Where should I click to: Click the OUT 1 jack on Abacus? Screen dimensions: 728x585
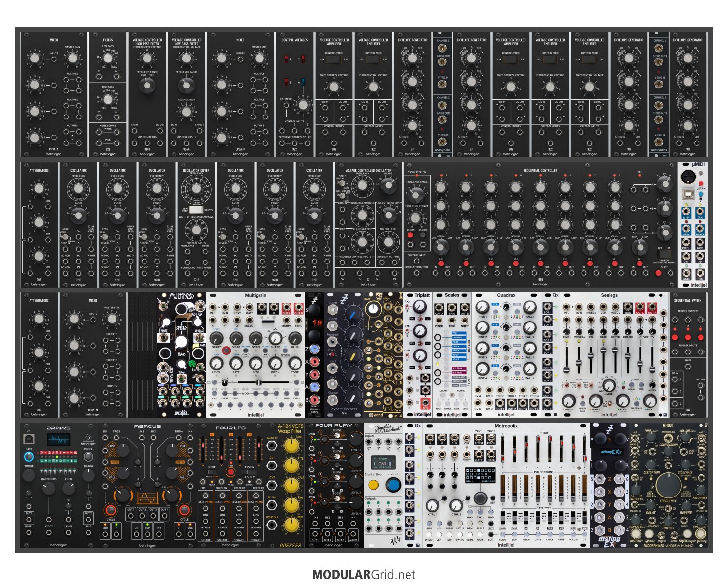click(x=131, y=516)
